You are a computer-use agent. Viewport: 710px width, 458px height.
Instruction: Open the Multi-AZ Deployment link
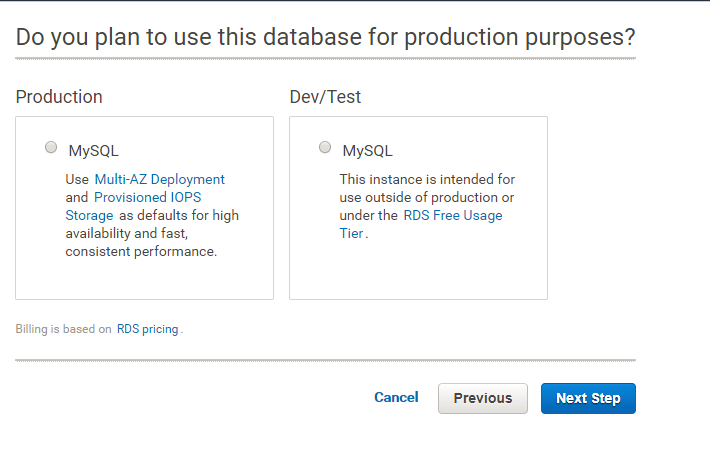click(160, 180)
